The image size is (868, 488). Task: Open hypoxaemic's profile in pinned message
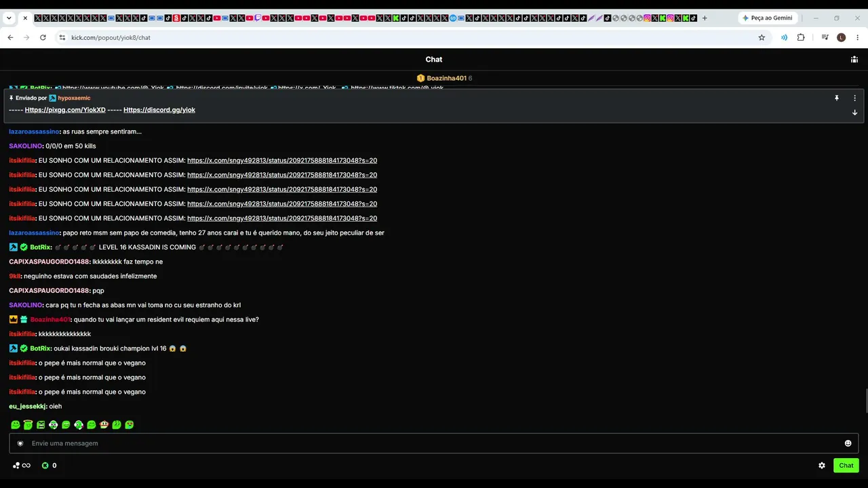pyautogui.click(x=74, y=98)
